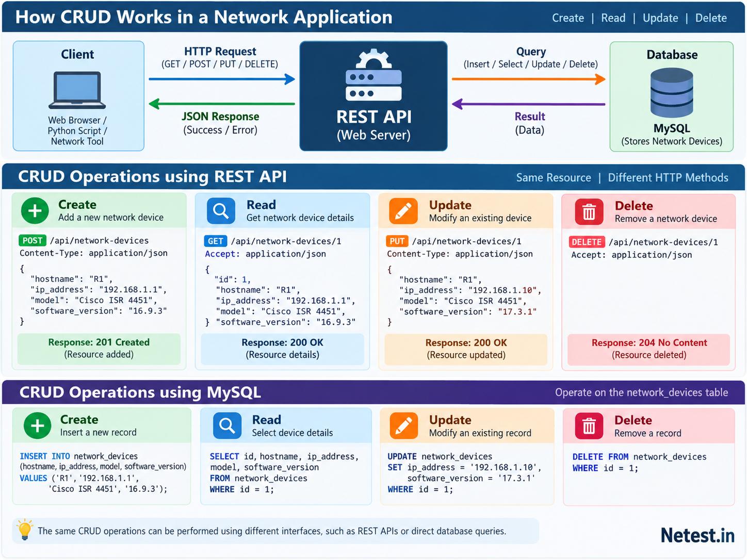Click "Remove a network device" text
This screenshot has height=560, width=747.
click(666, 219)
